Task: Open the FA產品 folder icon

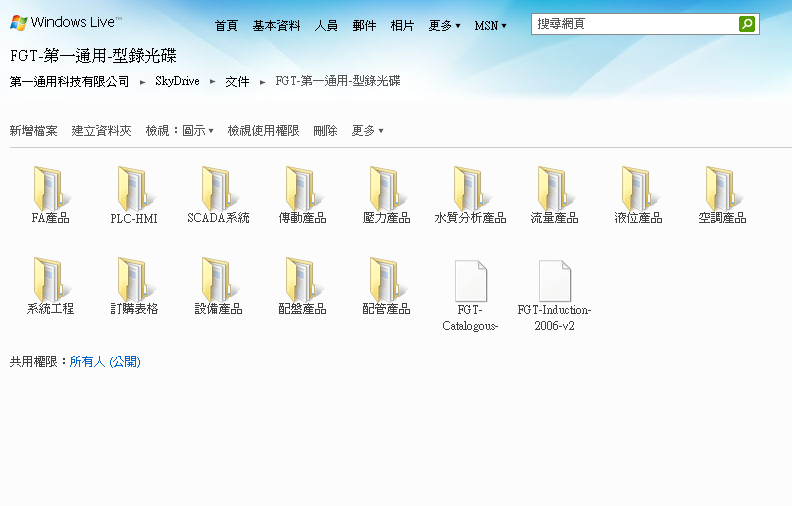Action: click(50, 187)
